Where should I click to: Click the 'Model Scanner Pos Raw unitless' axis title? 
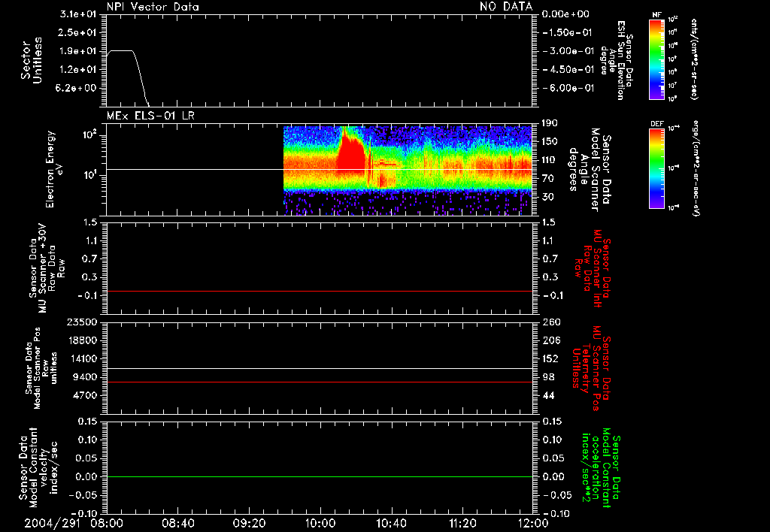coord(41,369)
